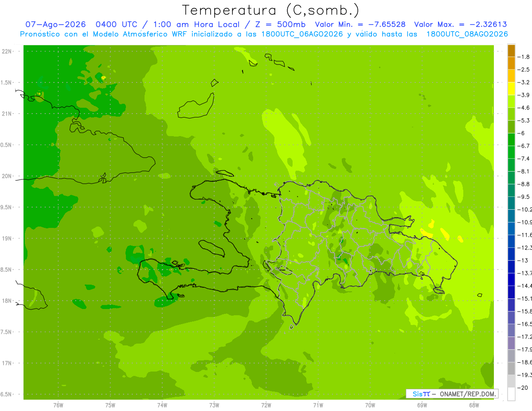This screenshot has width=532, height=411.
Task: Click the "69W" longitude axis label
Action: (422, 405)
